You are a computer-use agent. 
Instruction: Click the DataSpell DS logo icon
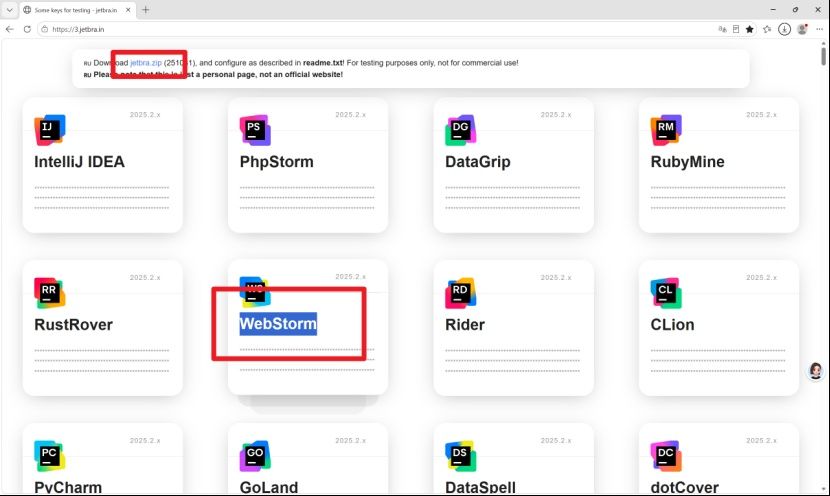coord(461,456)
